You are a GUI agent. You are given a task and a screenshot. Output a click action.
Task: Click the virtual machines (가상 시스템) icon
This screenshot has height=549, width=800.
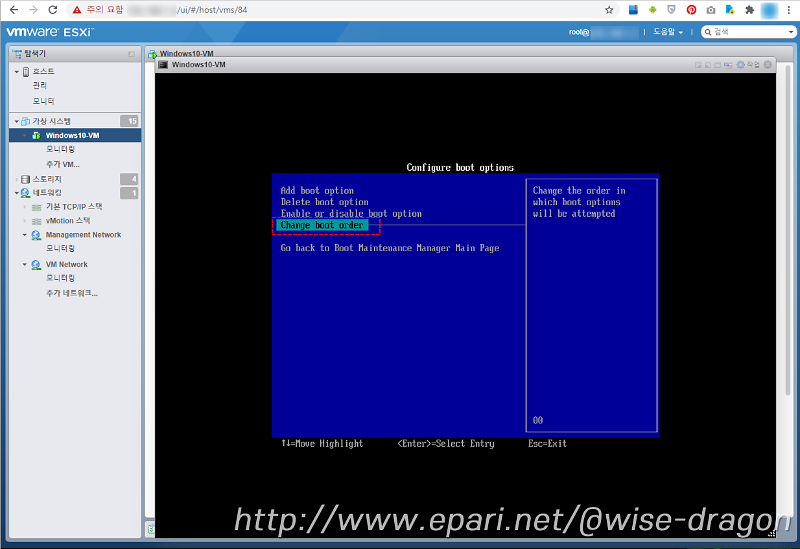click(26, 121)
